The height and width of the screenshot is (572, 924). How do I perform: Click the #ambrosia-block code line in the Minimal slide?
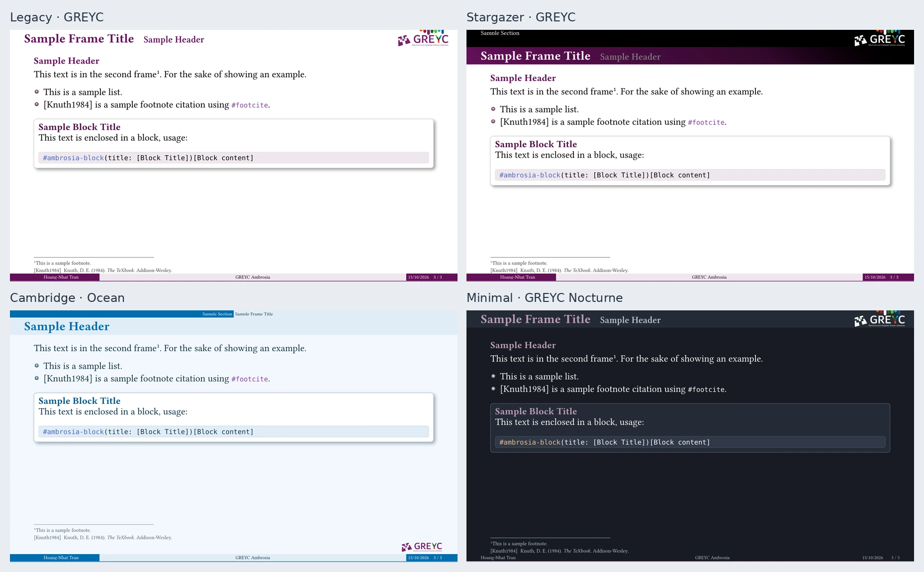[x=690, y=442]
